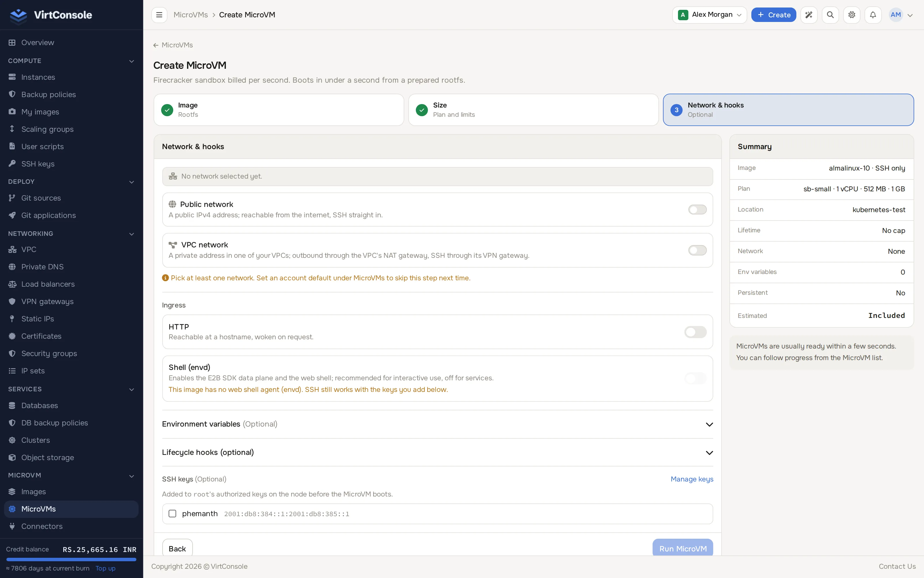Expand Environment variables section
Viewport: 924px width, 578px height.
[x=437, y=424]
